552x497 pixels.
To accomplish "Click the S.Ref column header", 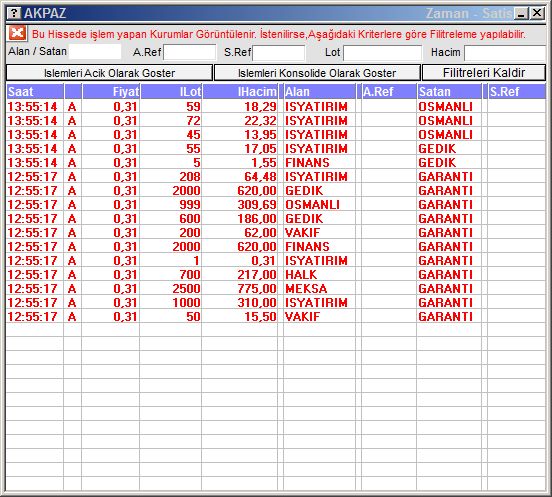I will (x=517, y=92).
